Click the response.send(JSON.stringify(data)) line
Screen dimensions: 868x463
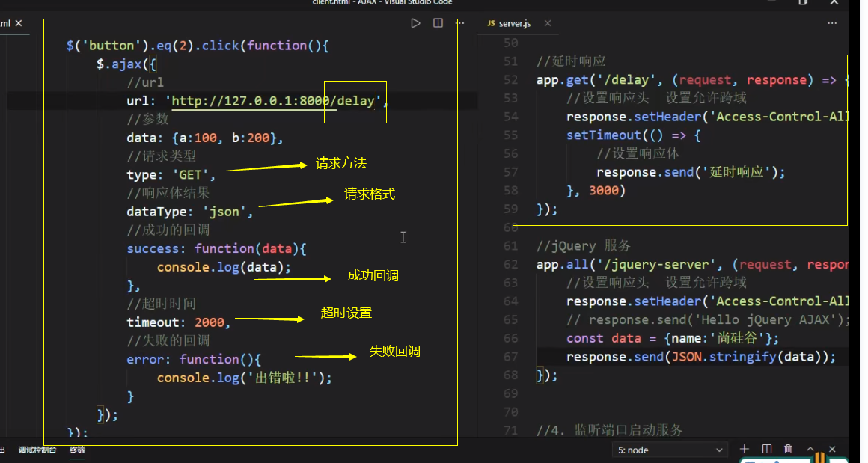701,357
